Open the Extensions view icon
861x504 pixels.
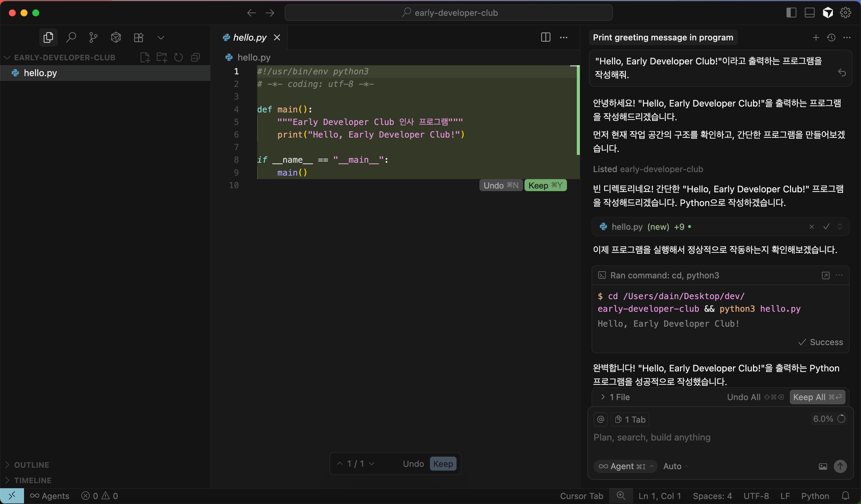coord(138,37)
